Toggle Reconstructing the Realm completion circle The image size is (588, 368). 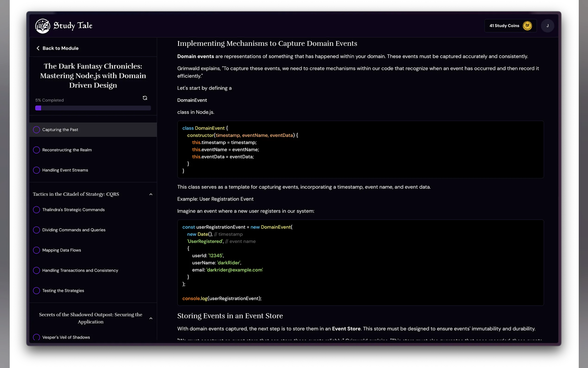point(37,150)
